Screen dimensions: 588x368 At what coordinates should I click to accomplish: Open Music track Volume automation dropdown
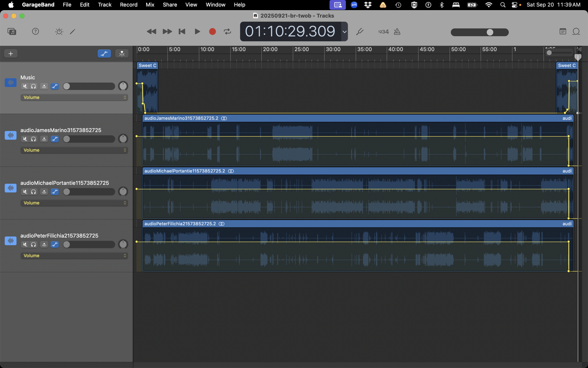pyautogui.click(x=74, y=97)
